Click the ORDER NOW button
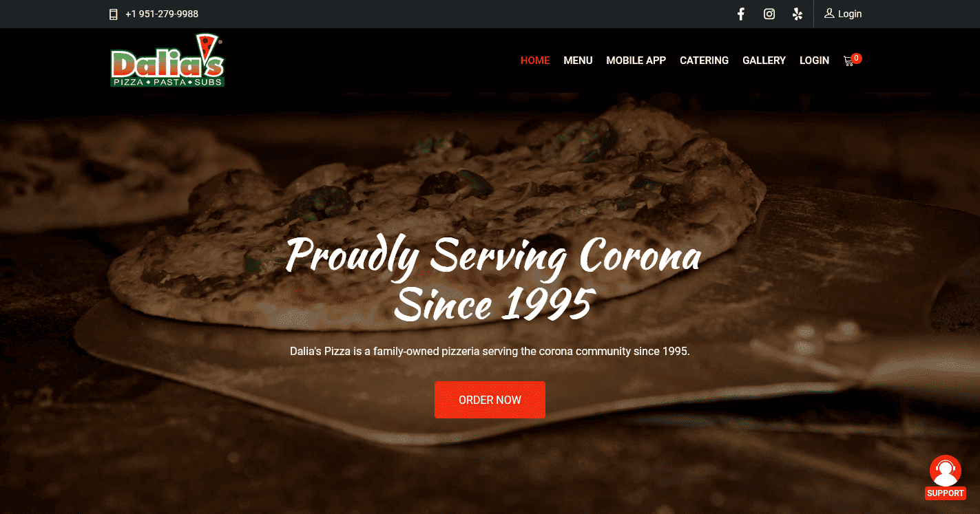The image size is (980, 514). [490, 400]
